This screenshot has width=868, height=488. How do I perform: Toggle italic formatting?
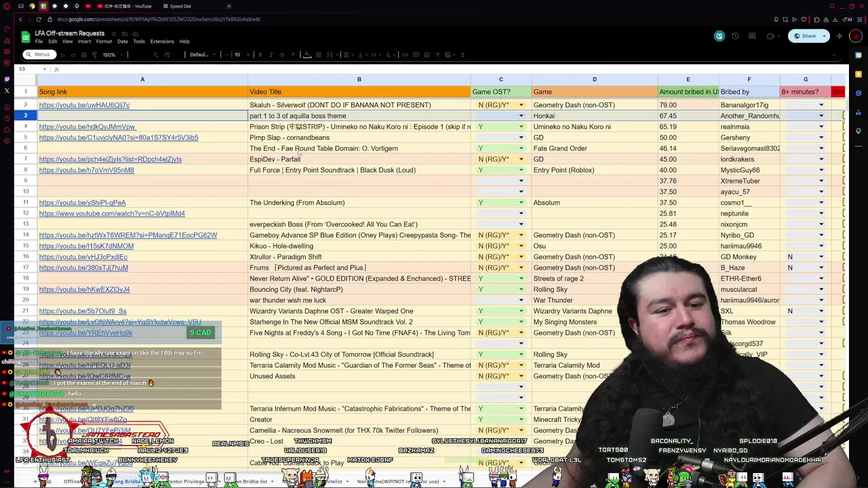(271, 54)
